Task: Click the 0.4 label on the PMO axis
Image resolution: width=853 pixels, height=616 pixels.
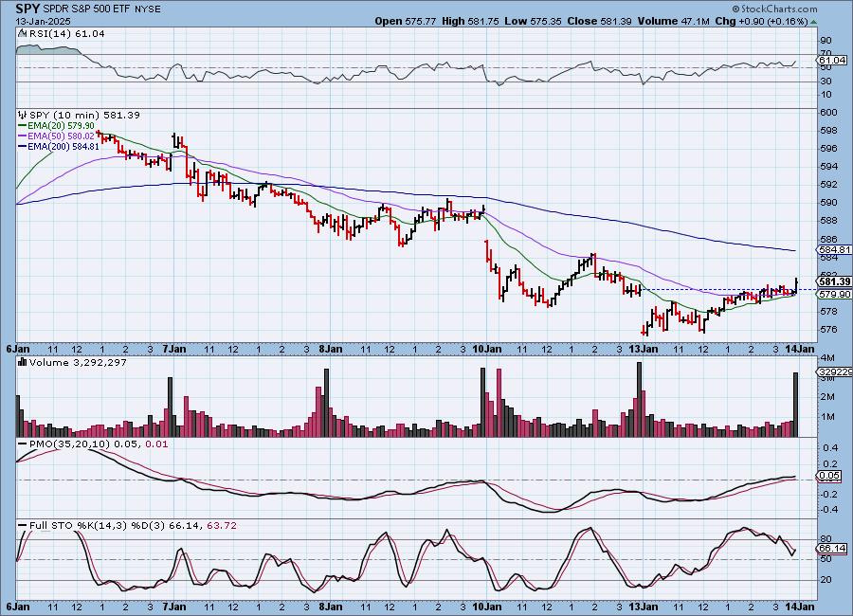Action: (830, 448)
